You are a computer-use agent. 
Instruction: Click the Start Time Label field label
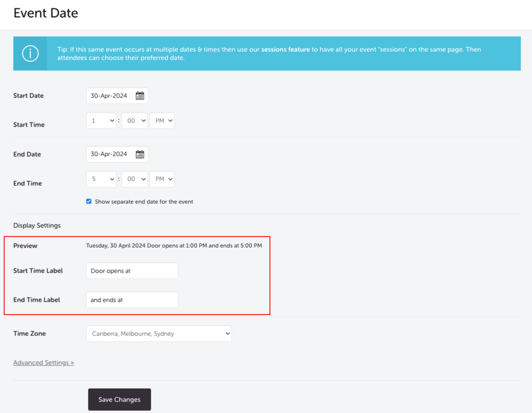38,271
